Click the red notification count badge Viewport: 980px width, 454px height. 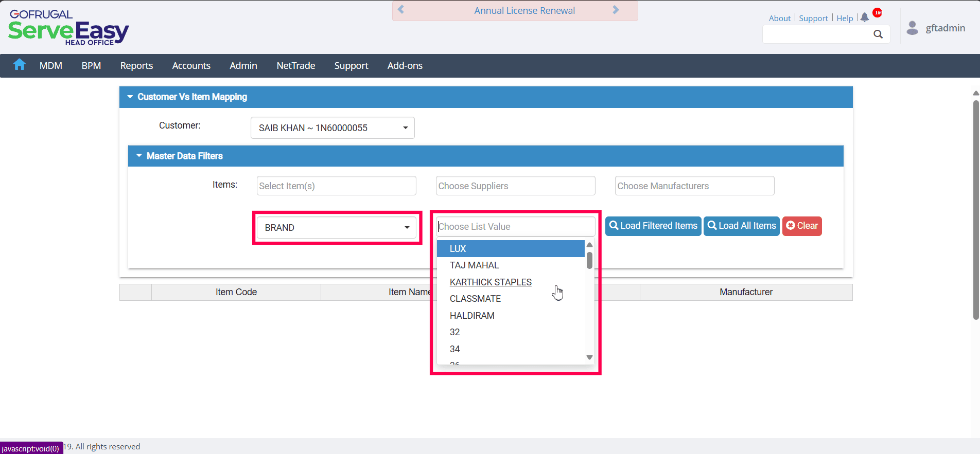pyautogui.click(x=878, y=12)
